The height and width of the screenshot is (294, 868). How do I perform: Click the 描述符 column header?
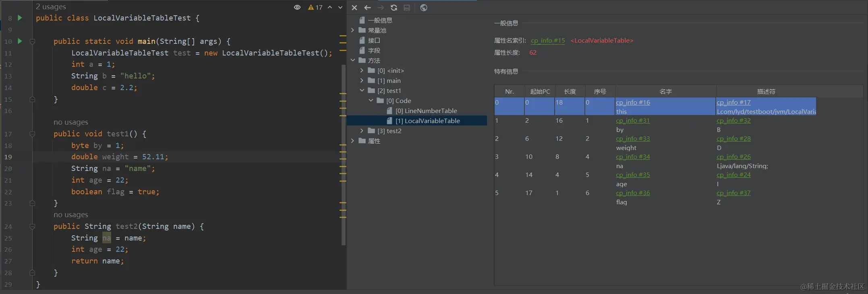pyautogui.click(x=766, y=91)
